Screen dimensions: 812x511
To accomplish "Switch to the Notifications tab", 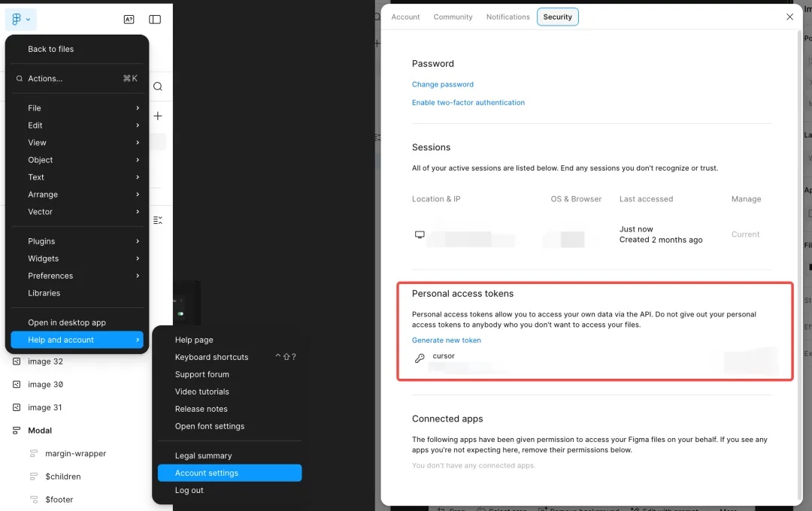I will coord(507,17).
